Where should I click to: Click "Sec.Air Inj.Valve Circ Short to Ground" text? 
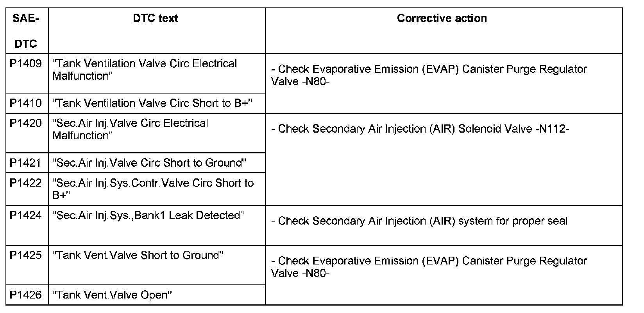click(x=149, y=163)
